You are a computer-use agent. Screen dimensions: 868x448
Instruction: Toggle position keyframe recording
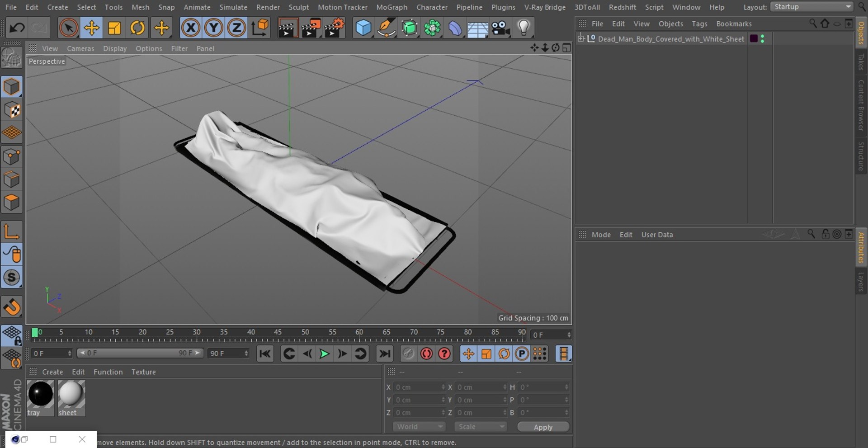[x=468, y=354]
